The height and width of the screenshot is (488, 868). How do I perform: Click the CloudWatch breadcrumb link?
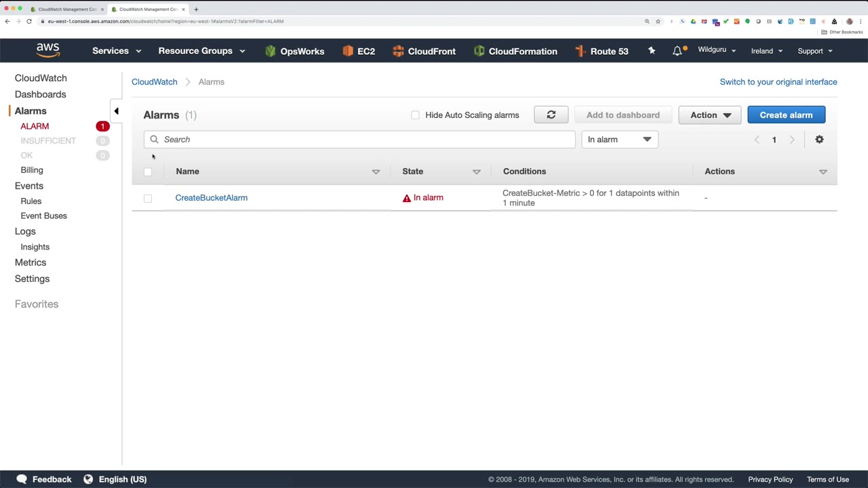[x=155, y=82]
